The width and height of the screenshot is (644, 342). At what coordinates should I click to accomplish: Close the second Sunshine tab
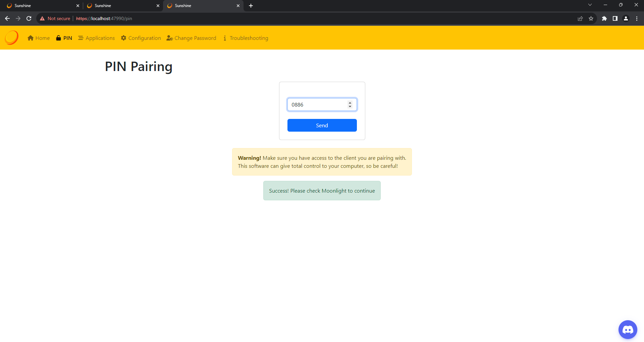(158, 6)
